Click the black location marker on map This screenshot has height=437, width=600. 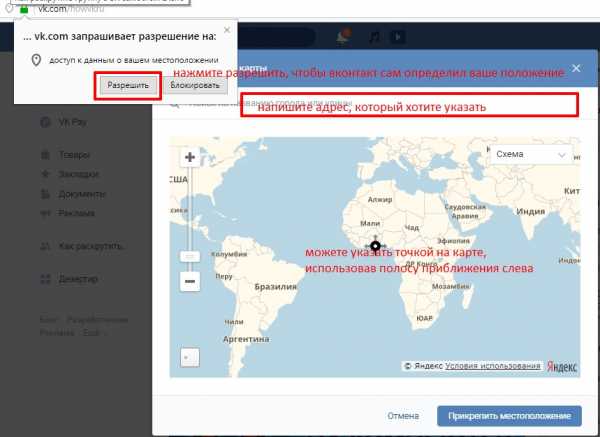point(375,245)
